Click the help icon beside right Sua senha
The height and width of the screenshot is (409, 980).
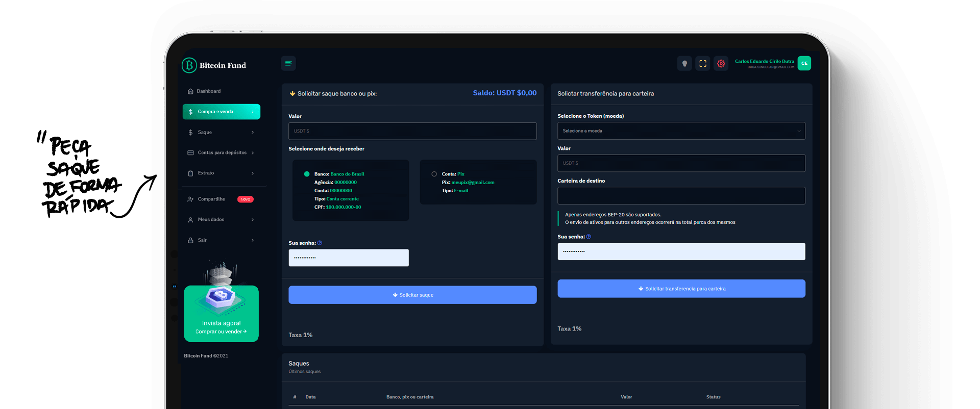click(x=589, y=237)
